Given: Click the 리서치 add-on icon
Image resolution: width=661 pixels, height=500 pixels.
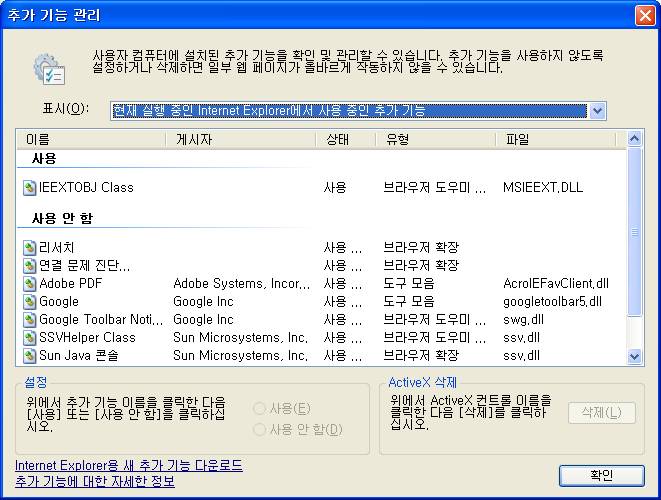Looking at the screenshot, I should [x=29, y=248].
